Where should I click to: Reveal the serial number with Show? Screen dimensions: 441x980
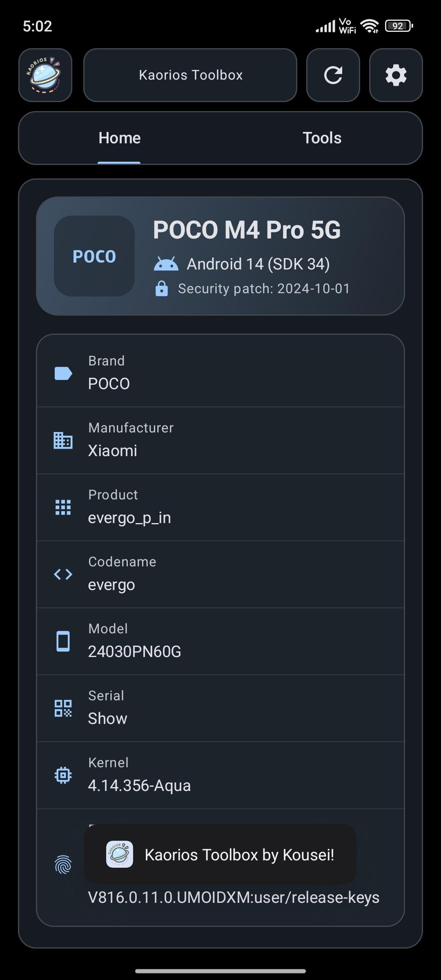(x=108, y=719)
